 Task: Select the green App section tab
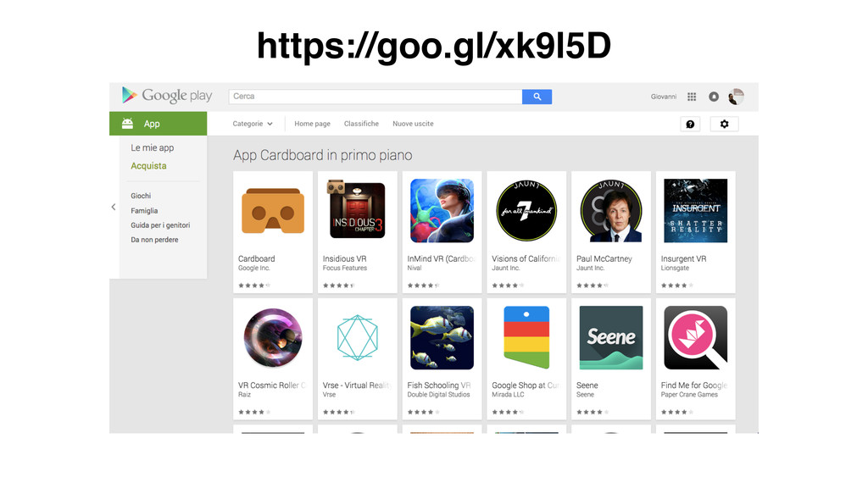159,124
